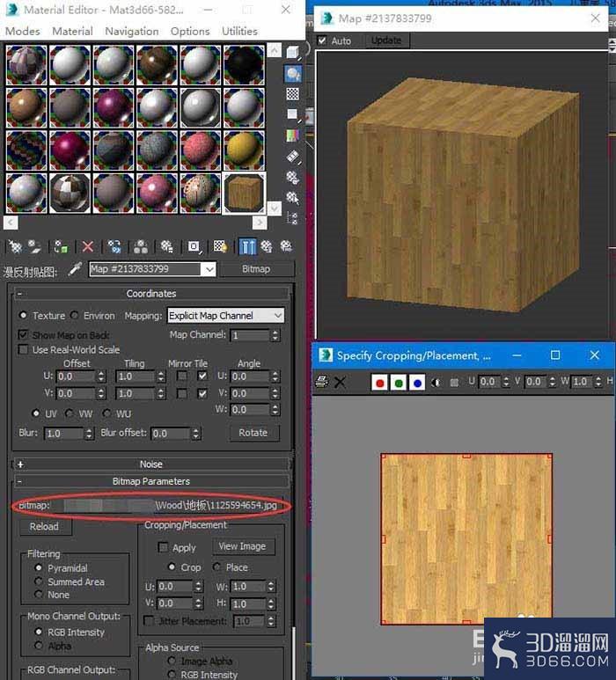Screen dimensions: 616x680
Task: Open Mapping type dropdown
Action: coord(225,315)
